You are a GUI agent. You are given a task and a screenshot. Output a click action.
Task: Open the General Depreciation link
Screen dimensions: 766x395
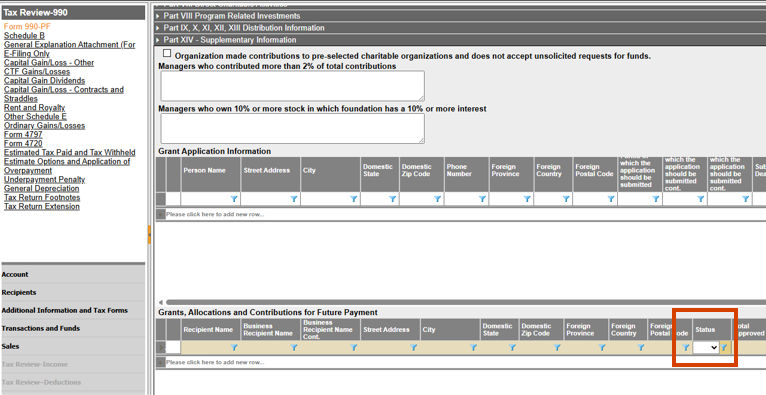click(x=42, y=188)
